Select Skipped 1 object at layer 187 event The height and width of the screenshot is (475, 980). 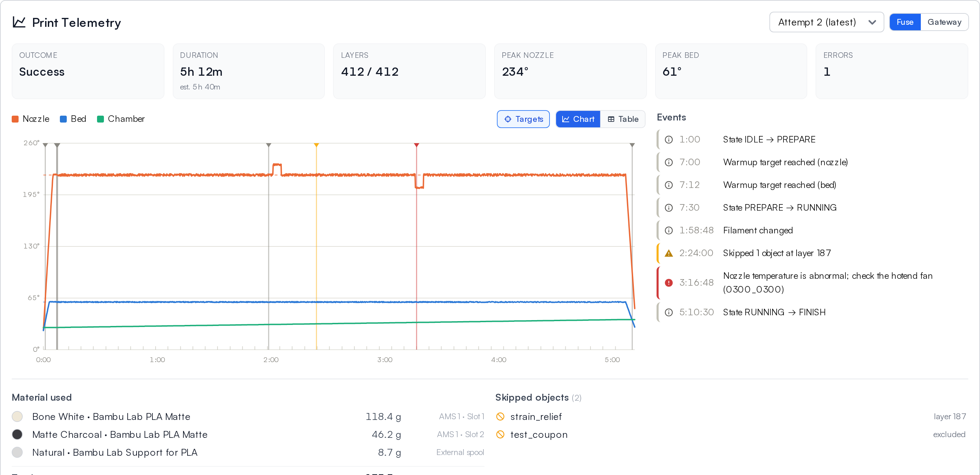[812, 253]
